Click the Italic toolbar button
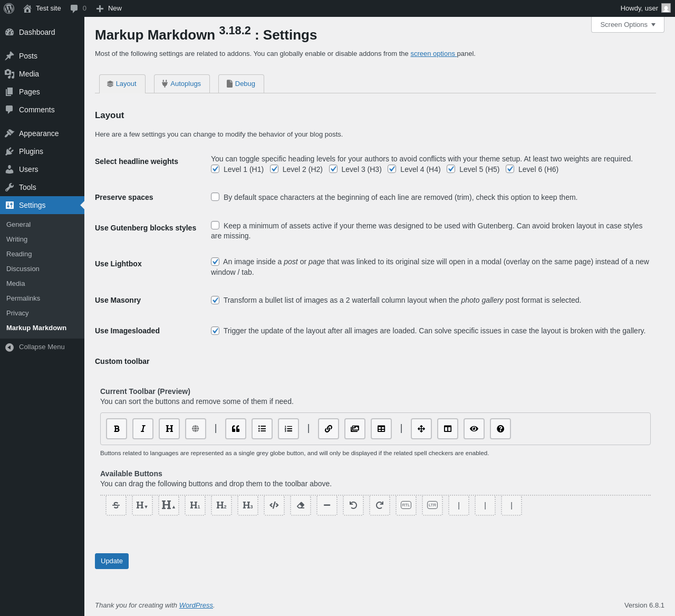 point(143,429)
